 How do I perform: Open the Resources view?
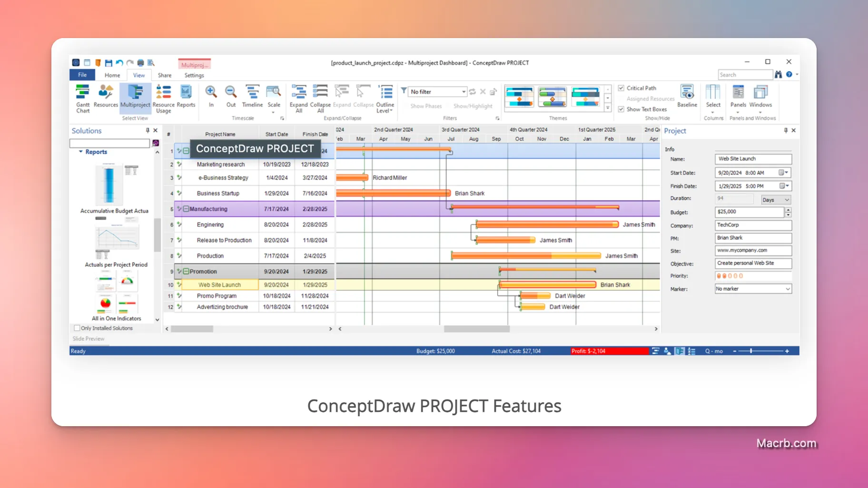point(106,97)
